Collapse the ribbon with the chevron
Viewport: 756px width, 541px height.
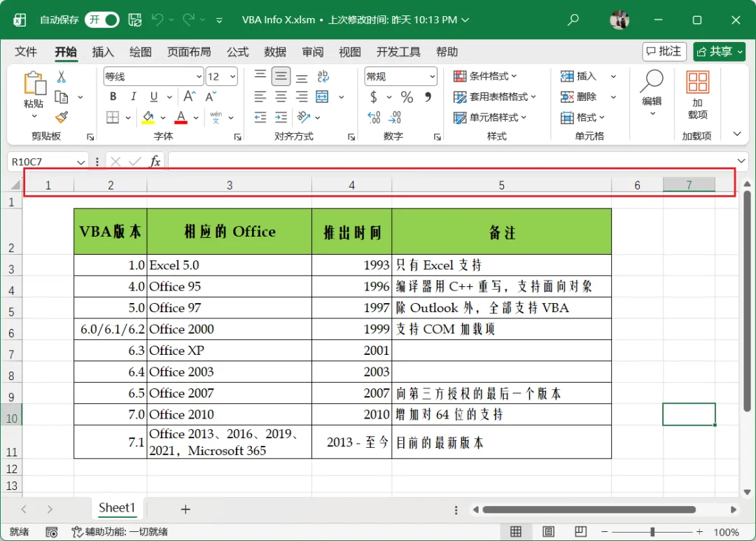point(737,134)
